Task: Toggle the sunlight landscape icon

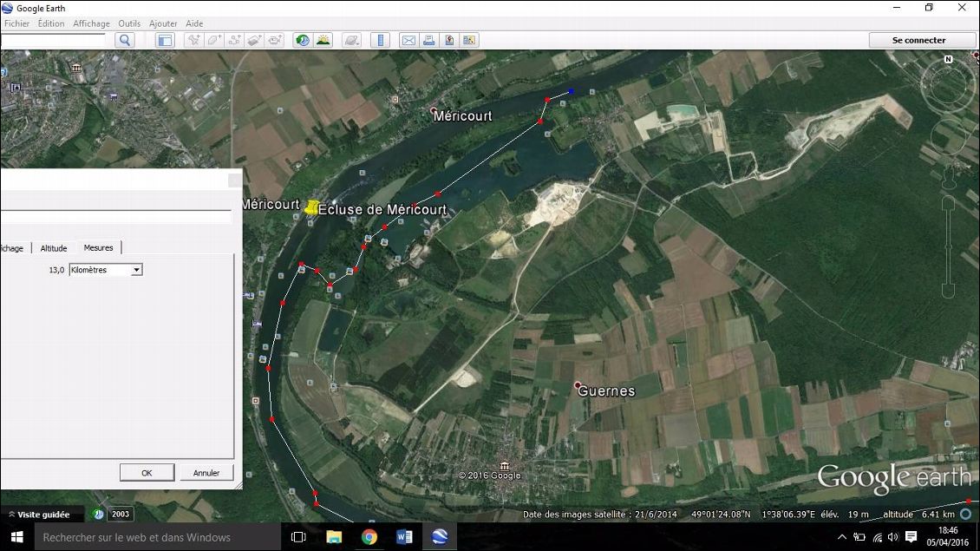Action: [323, 40]
